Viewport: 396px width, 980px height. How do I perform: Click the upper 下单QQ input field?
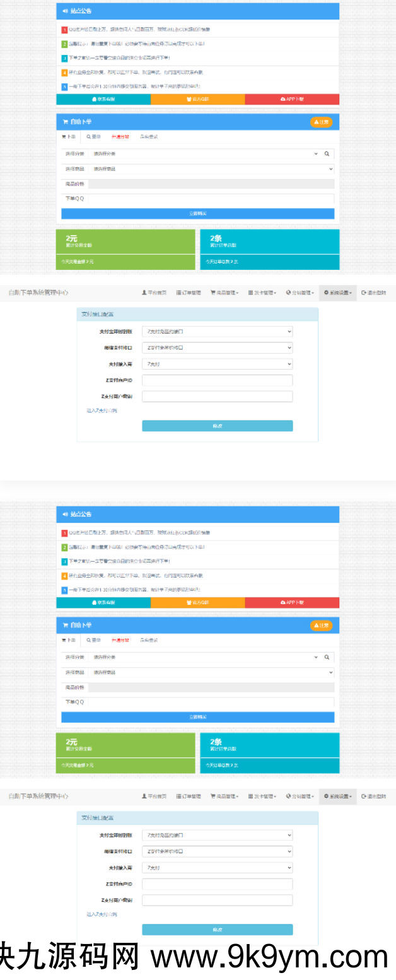(x=210, y=199)
